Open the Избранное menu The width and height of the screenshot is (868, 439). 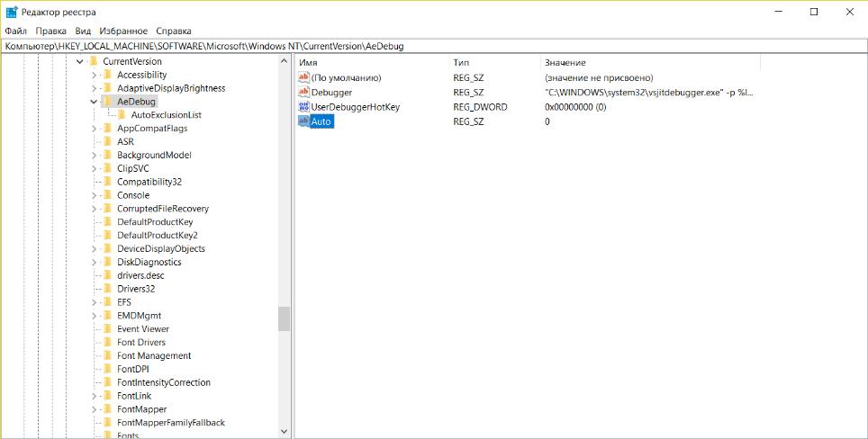[x=123, y=31]
